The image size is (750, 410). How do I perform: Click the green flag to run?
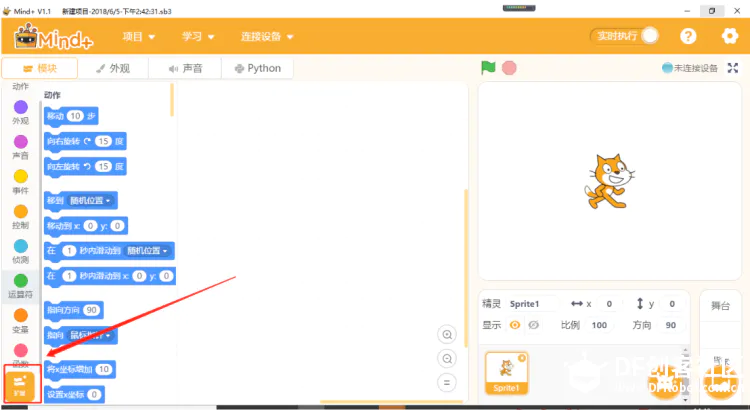[488, 68]
